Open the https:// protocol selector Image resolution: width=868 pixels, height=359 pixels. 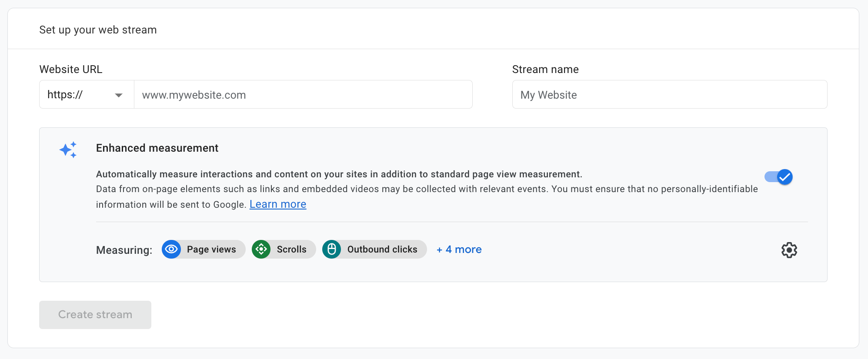[86, 95]
